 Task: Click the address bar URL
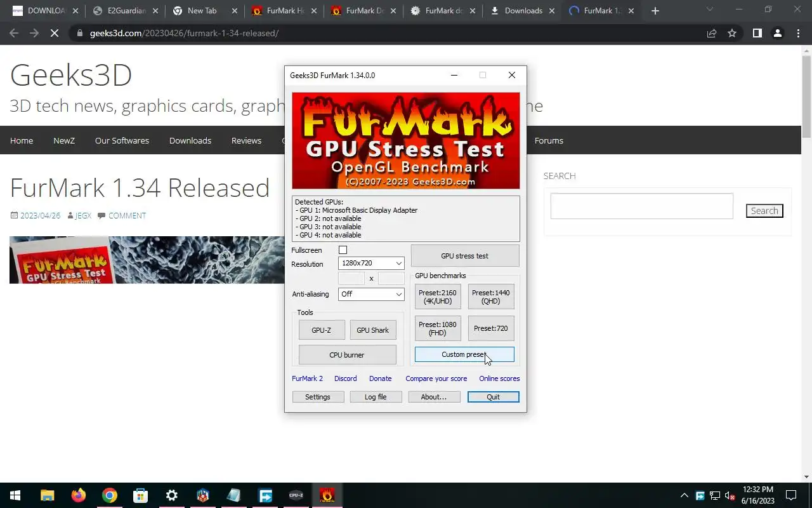(x=184, y=33)
